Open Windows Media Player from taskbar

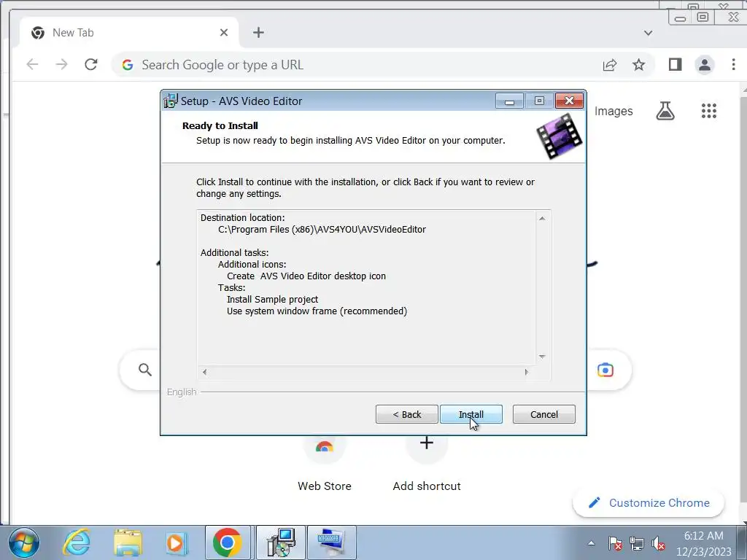tap(176, 542)
